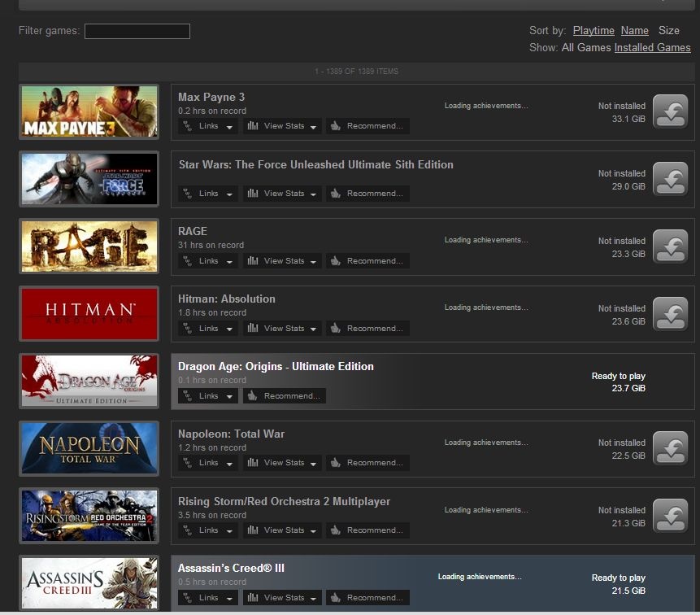
Task: Recommend Rising Storm/Red Orchestra 2 Multiplayer
Action: click(367, 530)
